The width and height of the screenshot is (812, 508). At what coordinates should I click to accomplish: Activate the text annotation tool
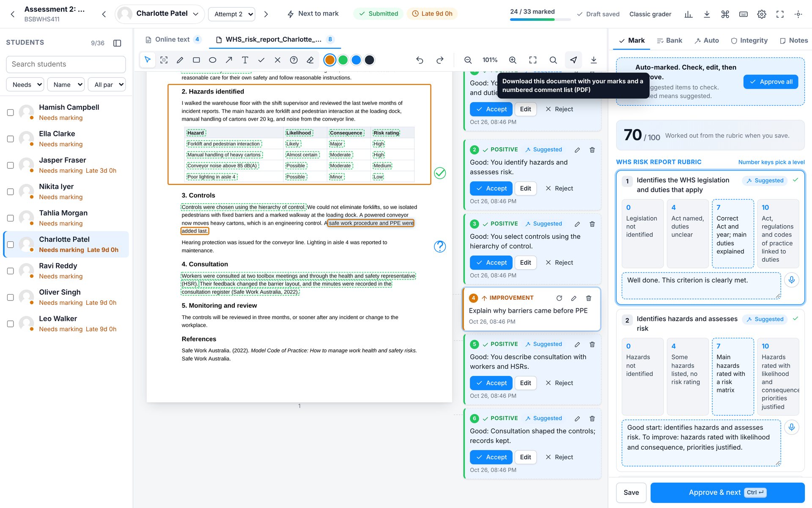pos(245,60)
